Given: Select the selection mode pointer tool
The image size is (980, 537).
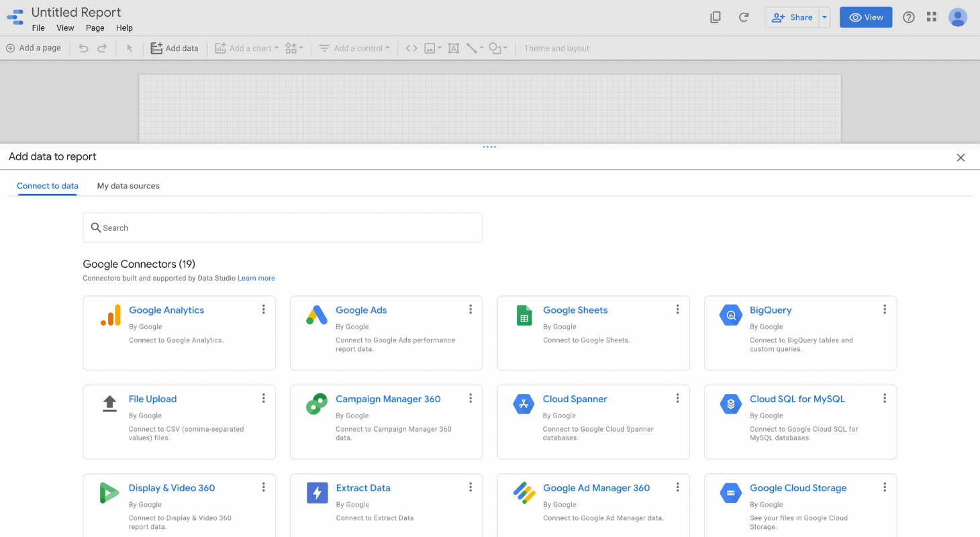Looking at the screenshot, I should point(130,48).
